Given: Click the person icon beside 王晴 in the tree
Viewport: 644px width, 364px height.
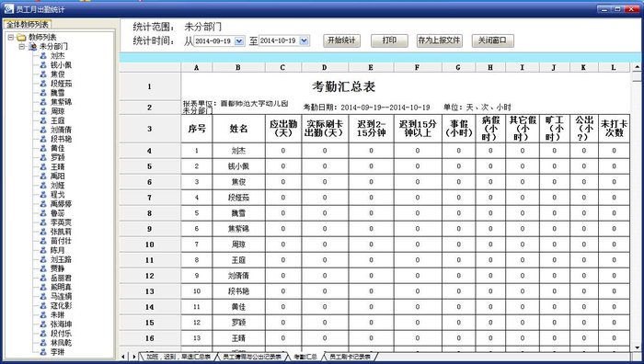Looking at the screenshot, I should tap(43, 167).
